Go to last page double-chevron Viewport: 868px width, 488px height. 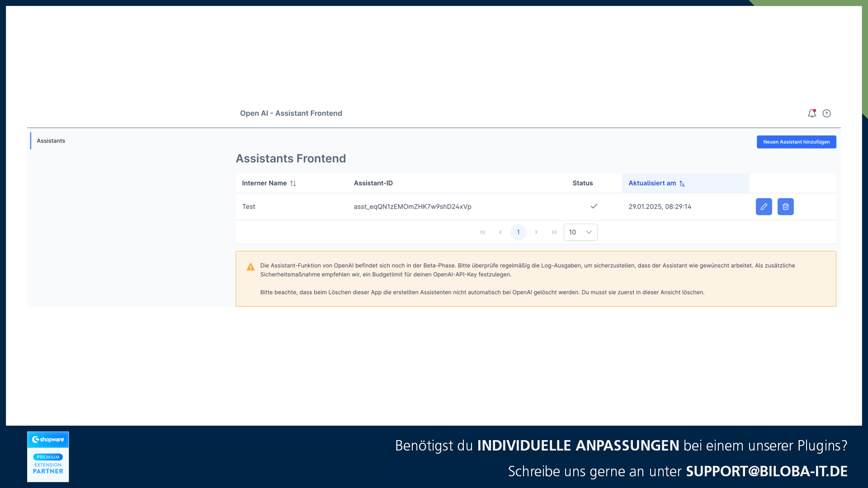[554, 232]
